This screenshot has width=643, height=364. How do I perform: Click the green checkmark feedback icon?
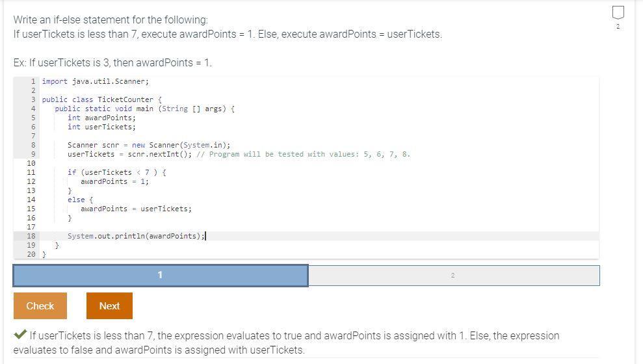tap(20, 335)
